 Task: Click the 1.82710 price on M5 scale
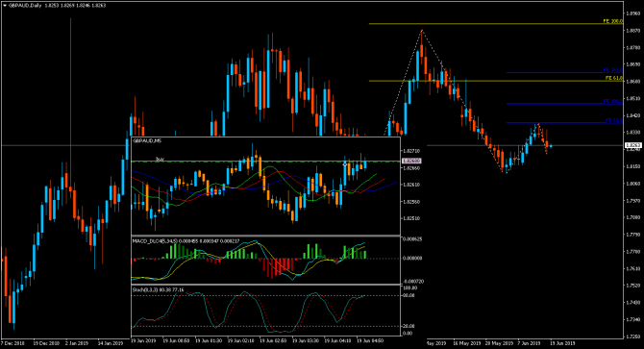[410, 151]
